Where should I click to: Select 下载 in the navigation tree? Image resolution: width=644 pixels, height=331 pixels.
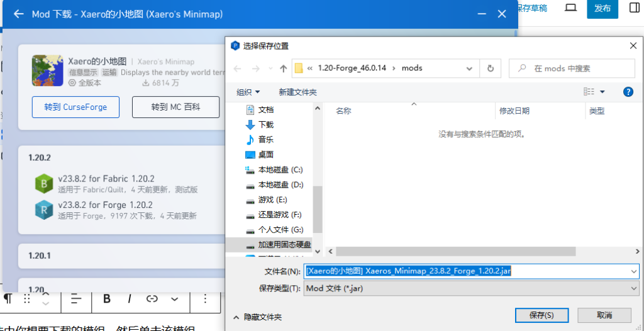(266, 125)
